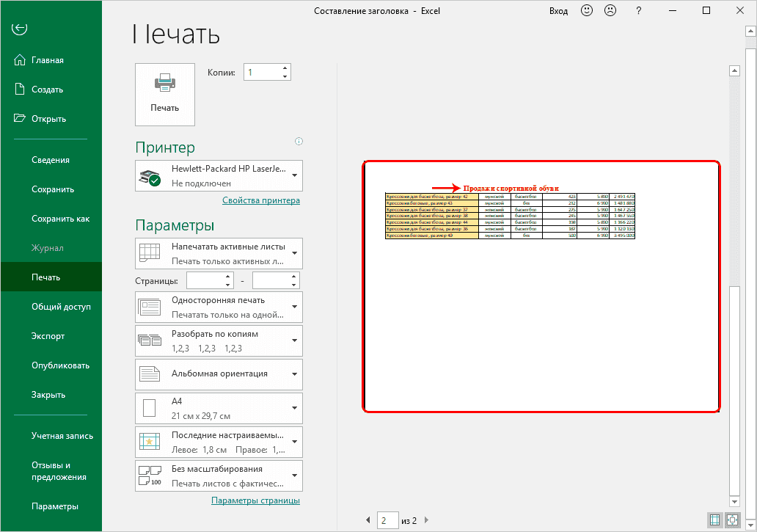Expand the landscape orientation dropdown
This screenshot has width=757, height=532.
[x=219, y=374]
